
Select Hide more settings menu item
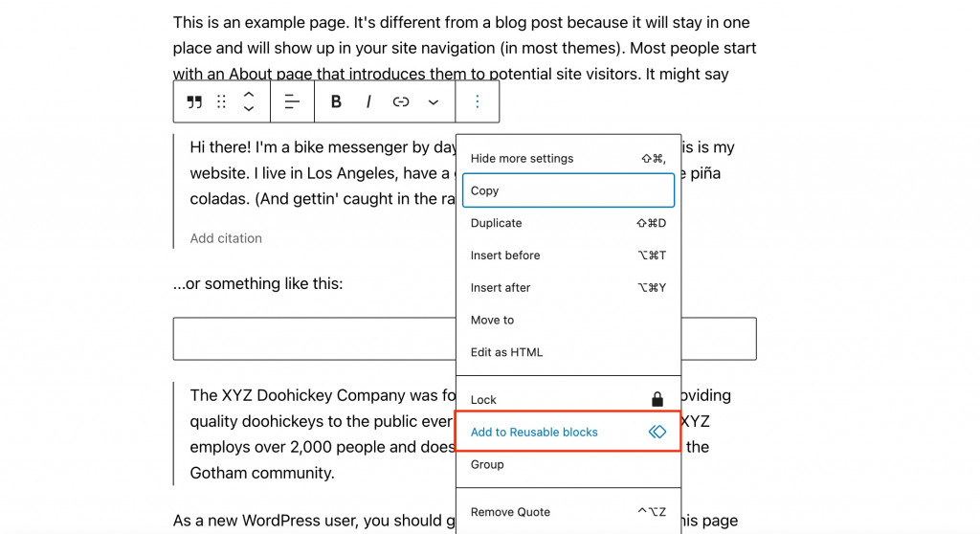568,158
